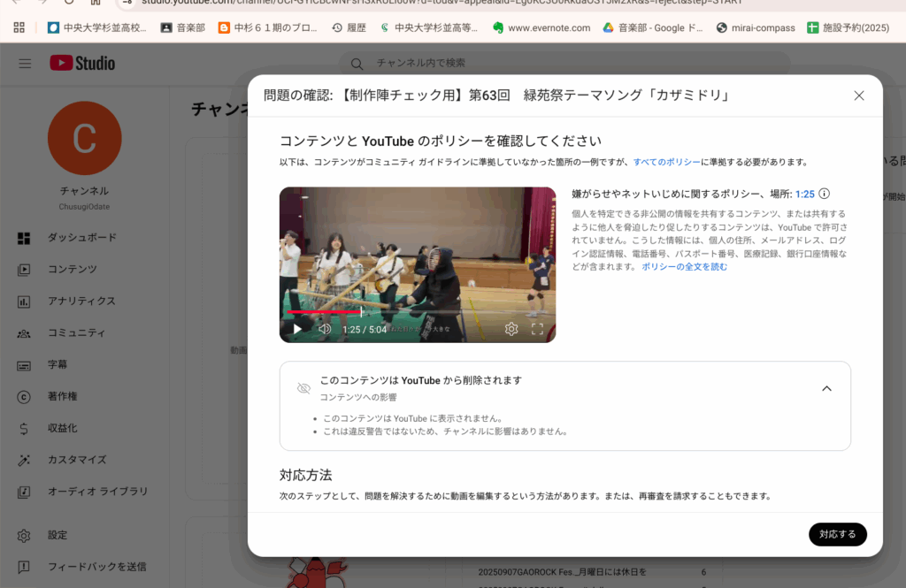
Task: Click the 対応する button
Action: 837,534
